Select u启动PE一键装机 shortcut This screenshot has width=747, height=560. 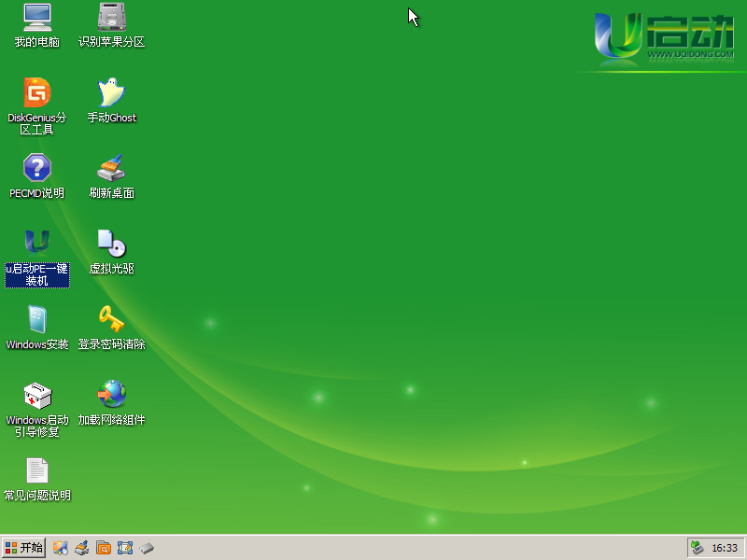pos(37,245)
